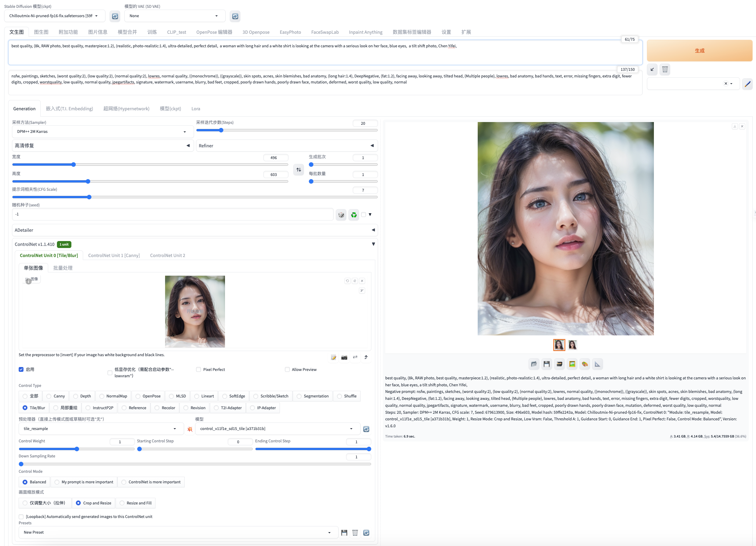The height and width of the screenshot is (546, 756).
Task: Expand the ADetailer panel
Action: tap(195, 230)
